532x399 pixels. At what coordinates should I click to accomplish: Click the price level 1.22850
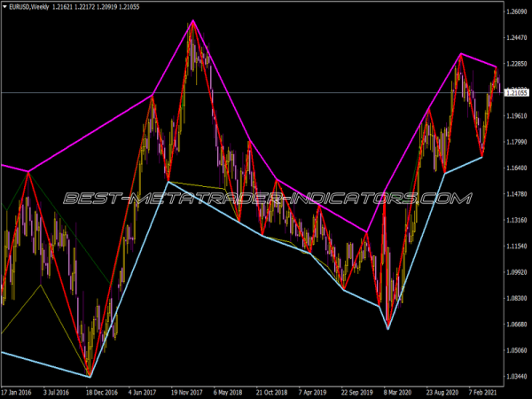(x=517, y=64)
